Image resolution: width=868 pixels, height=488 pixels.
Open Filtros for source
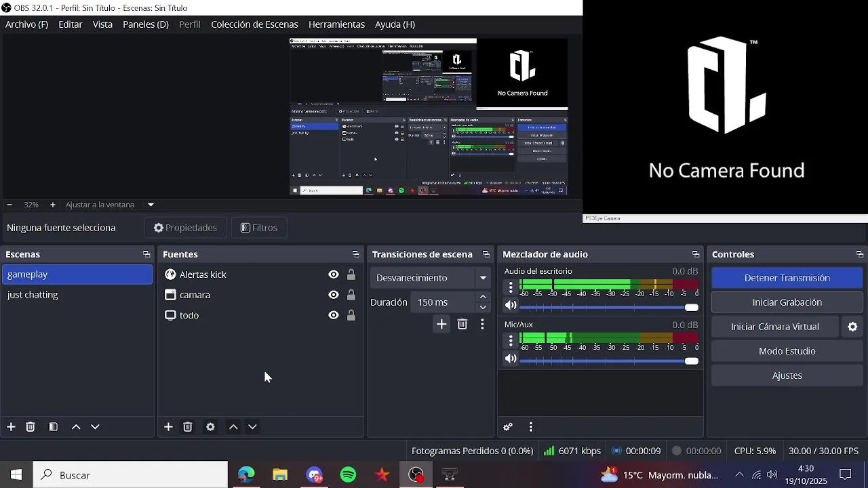click(x=259, y=228)
